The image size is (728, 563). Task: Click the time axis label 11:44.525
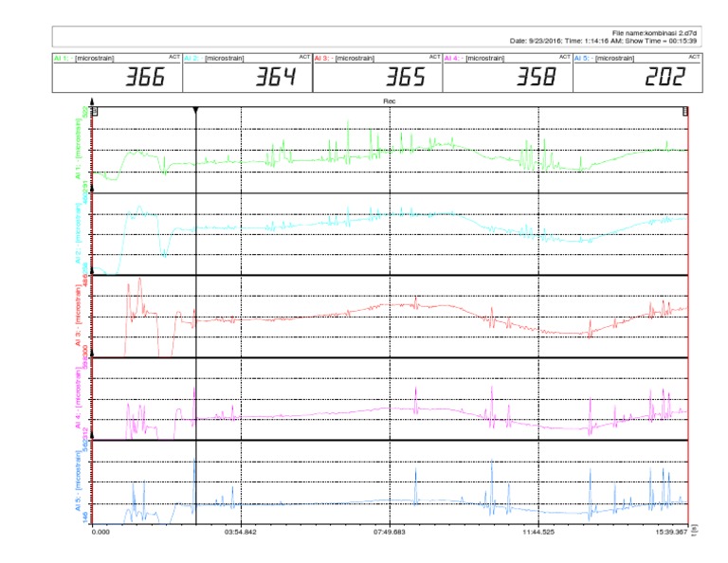point(538,532)
